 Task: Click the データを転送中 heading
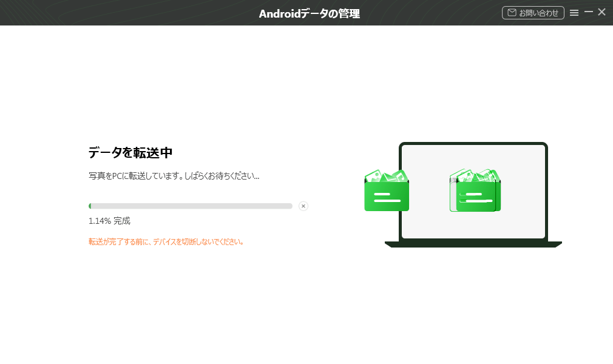[130, 152]
